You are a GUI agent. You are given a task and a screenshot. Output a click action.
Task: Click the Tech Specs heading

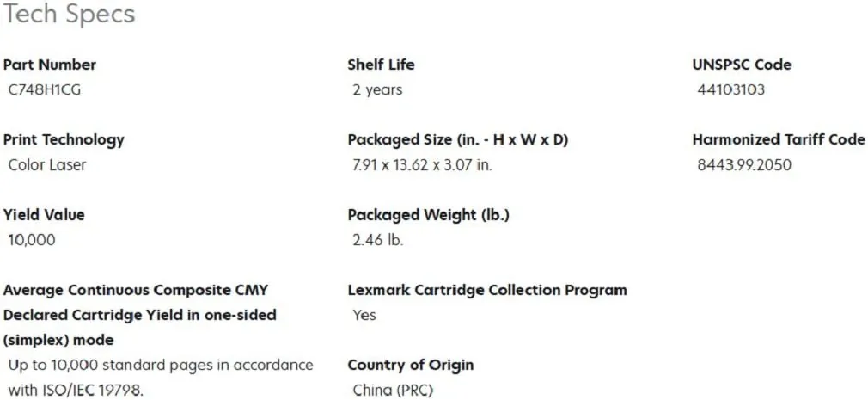click(x=69, y=15)
